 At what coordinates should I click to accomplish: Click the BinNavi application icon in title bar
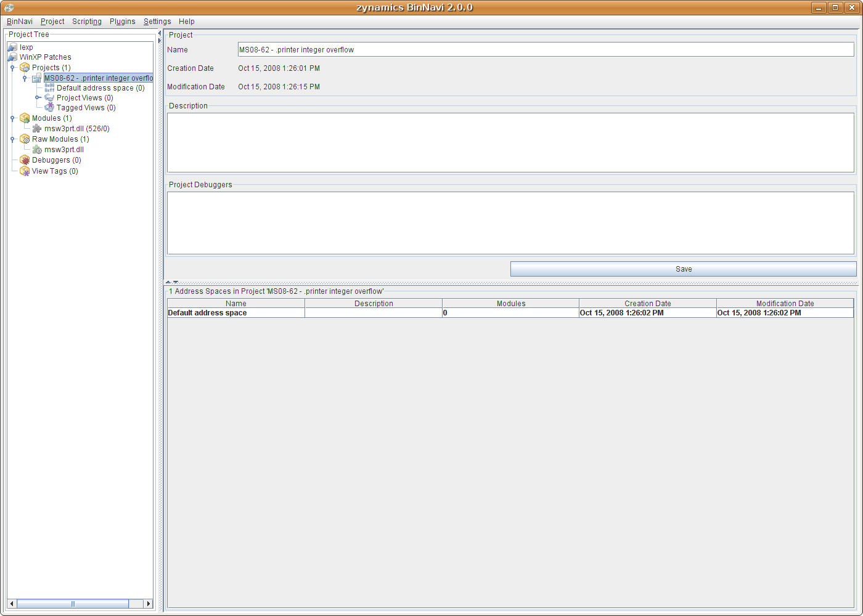[x=9, y=7]
